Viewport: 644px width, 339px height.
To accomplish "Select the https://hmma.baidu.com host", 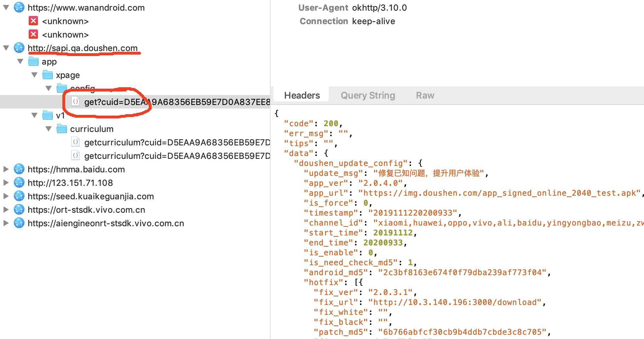I will coord(76,169).
